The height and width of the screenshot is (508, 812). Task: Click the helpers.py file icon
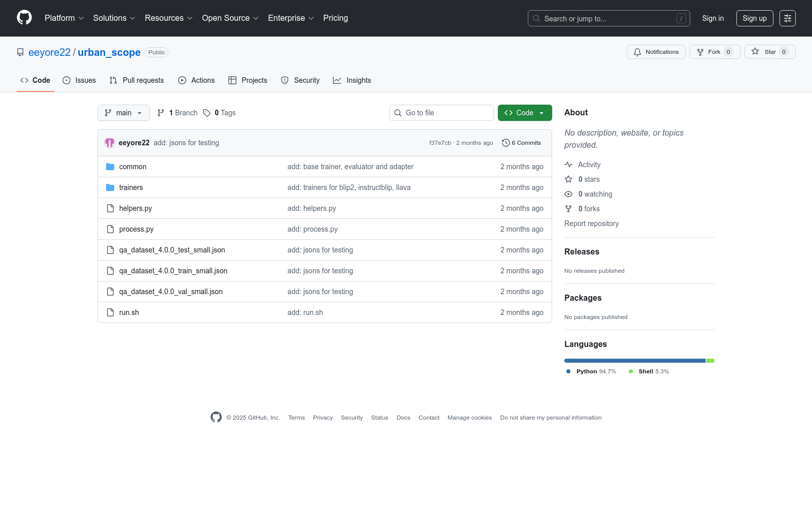pyautogui.click(x=110, y=208)
